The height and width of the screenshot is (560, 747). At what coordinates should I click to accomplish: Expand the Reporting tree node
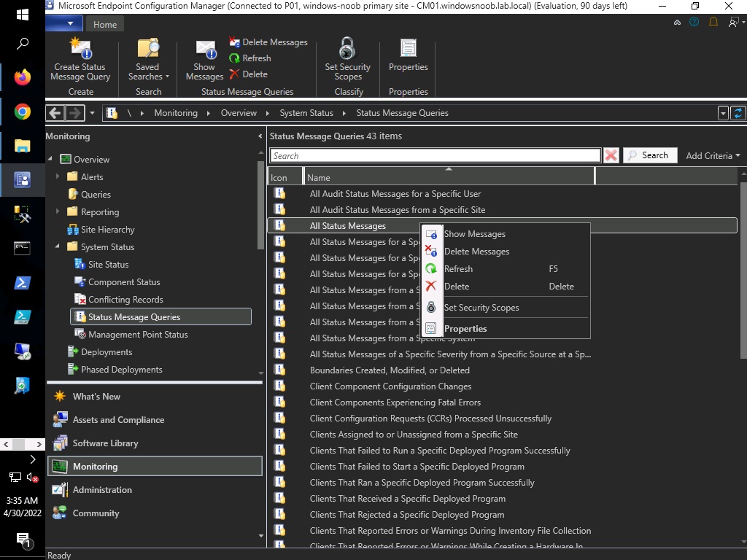point(58,211)
